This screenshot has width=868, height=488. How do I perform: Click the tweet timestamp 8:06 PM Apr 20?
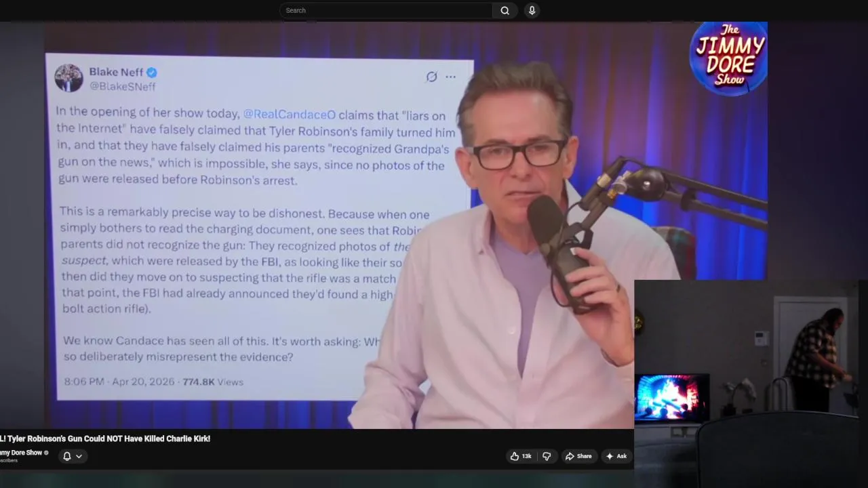(x=119, y=382)
